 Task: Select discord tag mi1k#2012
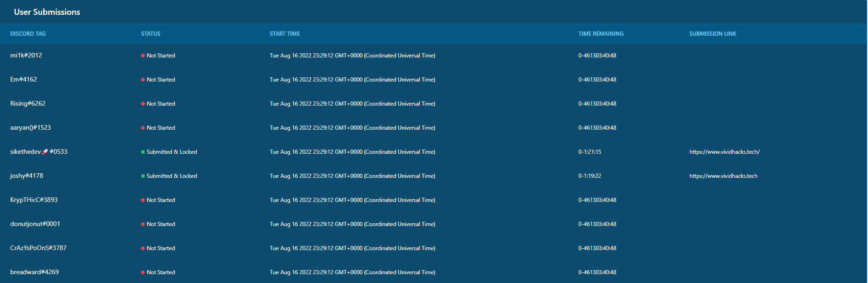(x=26, y=55)
